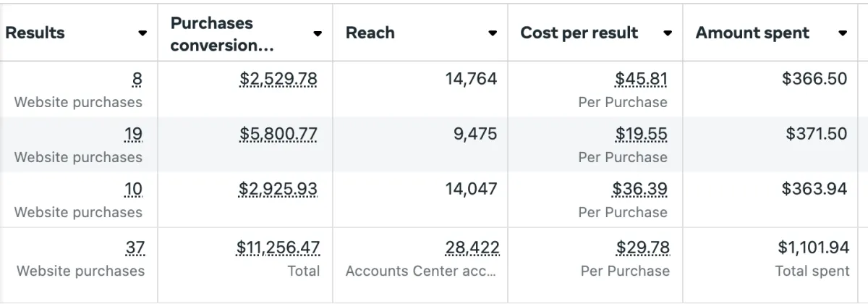
Task: Click the $45.81 cost per purchase
Action: tap(641, 79)
